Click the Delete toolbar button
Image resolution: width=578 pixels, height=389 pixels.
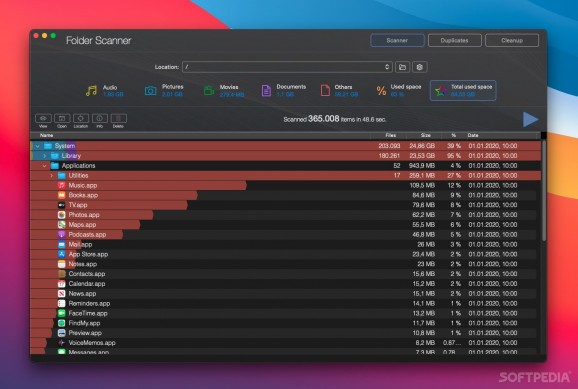point(118,118)
